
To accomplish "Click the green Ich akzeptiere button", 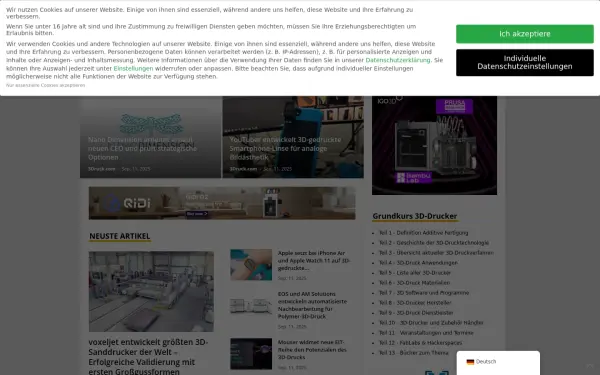I will [525, 34].
